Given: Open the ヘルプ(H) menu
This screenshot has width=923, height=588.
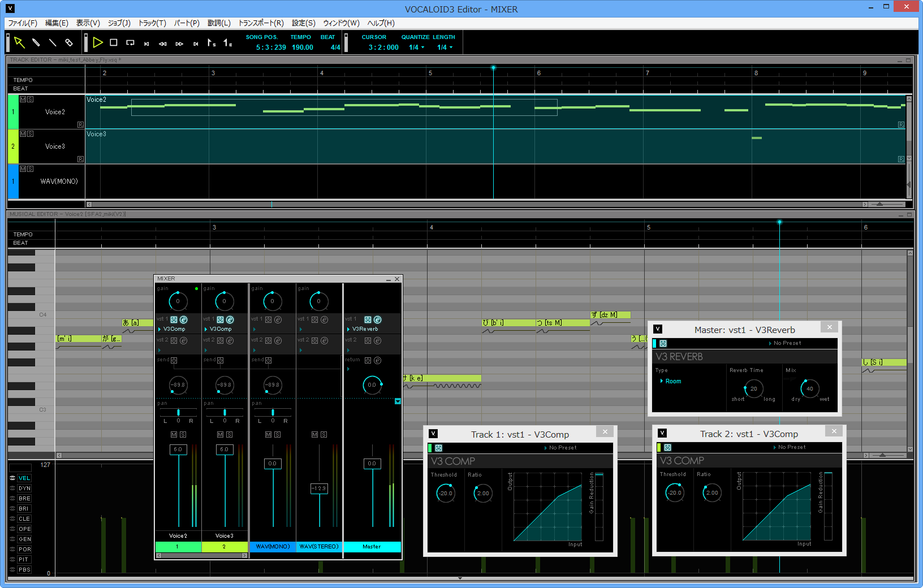Looking at the screenshot, I should point(381,23).
